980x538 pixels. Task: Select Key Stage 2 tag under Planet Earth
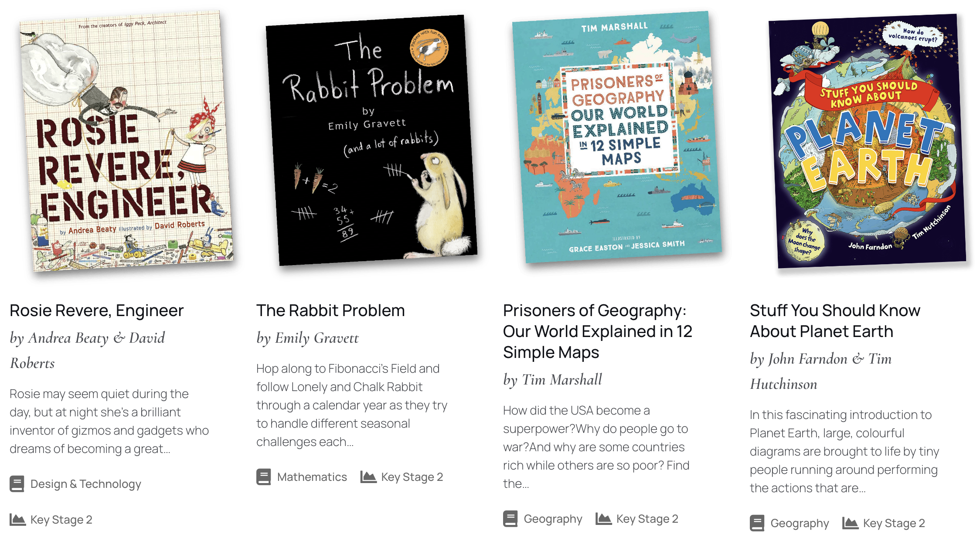(x=894, y=523)
